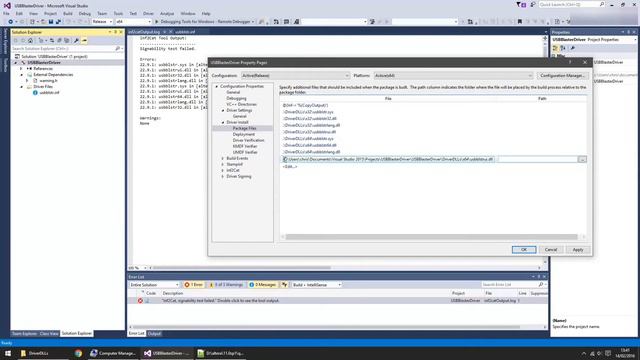640x360 pixels.
Task: Click Solution Explorer Home icon
Action: pos(30,40)
